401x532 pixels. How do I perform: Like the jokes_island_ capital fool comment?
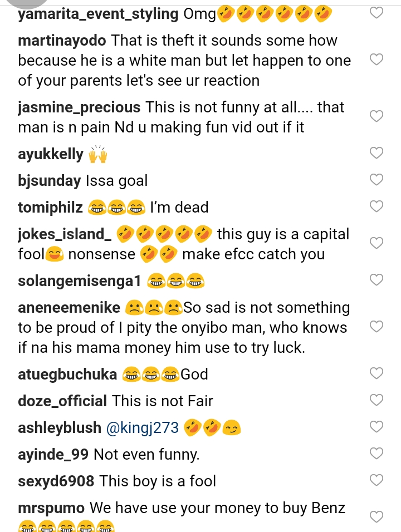coord(377,243)
